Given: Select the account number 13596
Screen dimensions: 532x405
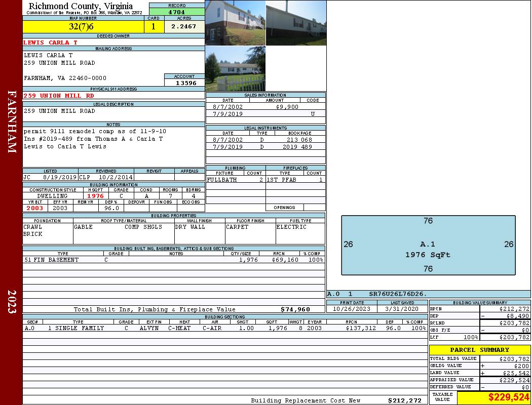Looking at the screenshot, I should pos(184,83).
